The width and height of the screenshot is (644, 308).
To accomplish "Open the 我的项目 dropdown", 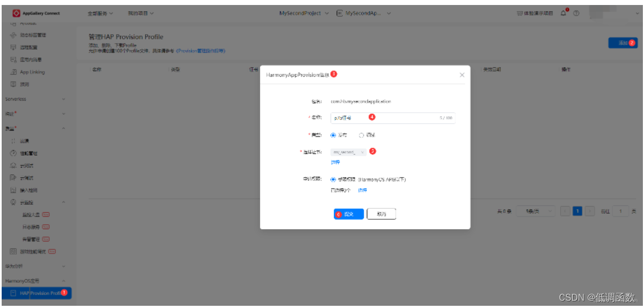I will pyautogui.click(x=141, y=13).
